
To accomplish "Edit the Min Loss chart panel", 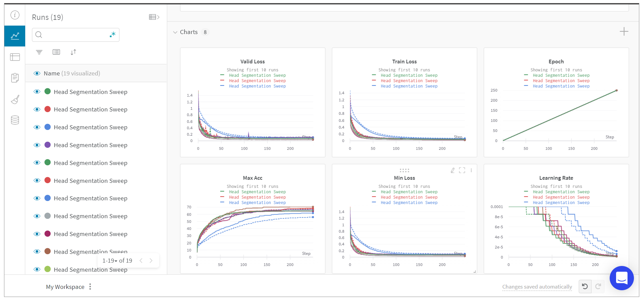I will click(x=453, y=170).
